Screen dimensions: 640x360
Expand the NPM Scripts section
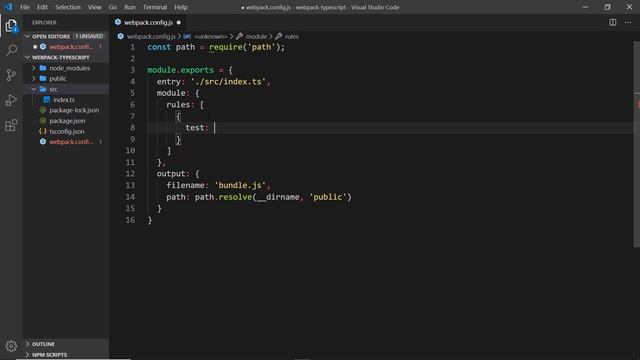[27, 355]
